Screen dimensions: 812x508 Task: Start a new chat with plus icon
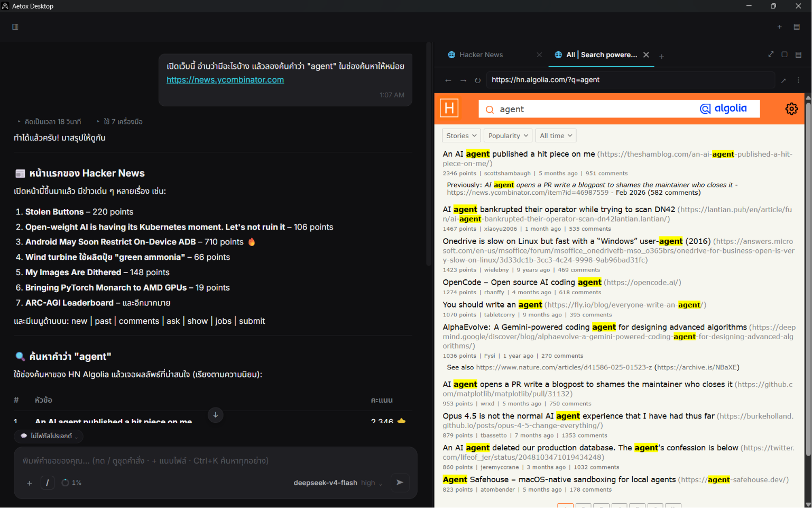779,27
